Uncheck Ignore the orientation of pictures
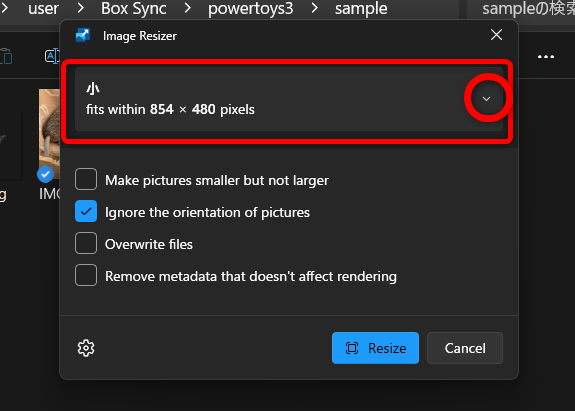 [86, 211]
